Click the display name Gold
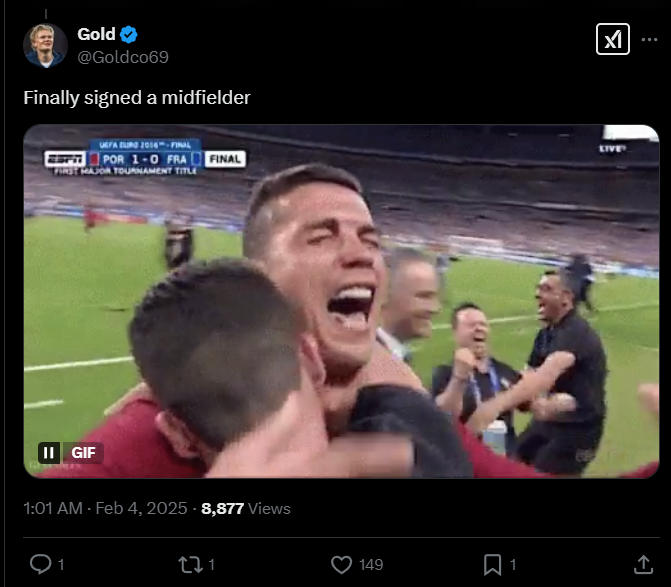 [x=96, y=35]
